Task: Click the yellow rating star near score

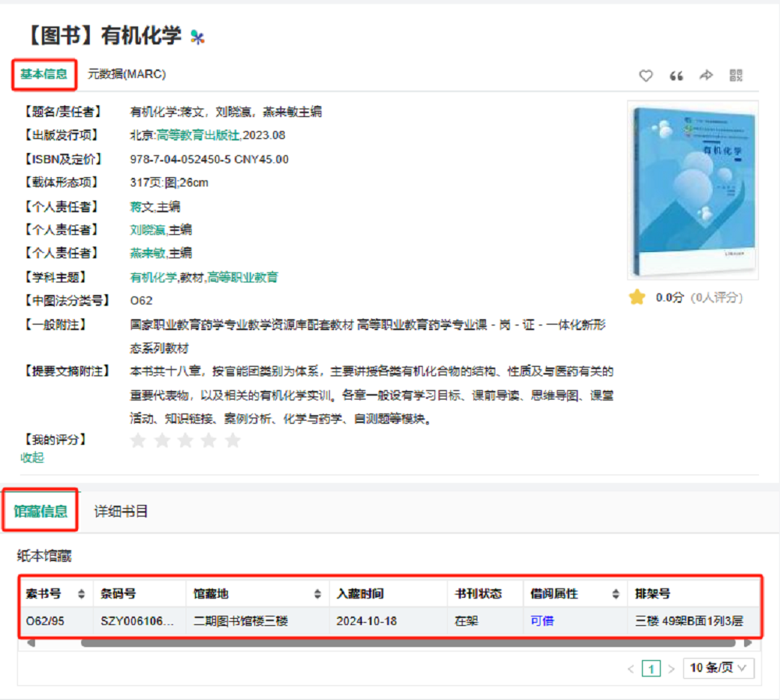Action: tap(637, 297)
